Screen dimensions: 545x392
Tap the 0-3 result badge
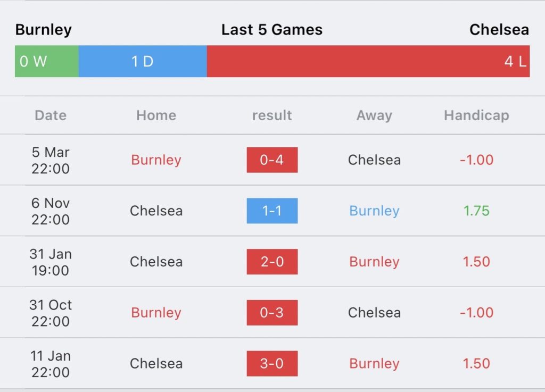[x=272, y=313]
